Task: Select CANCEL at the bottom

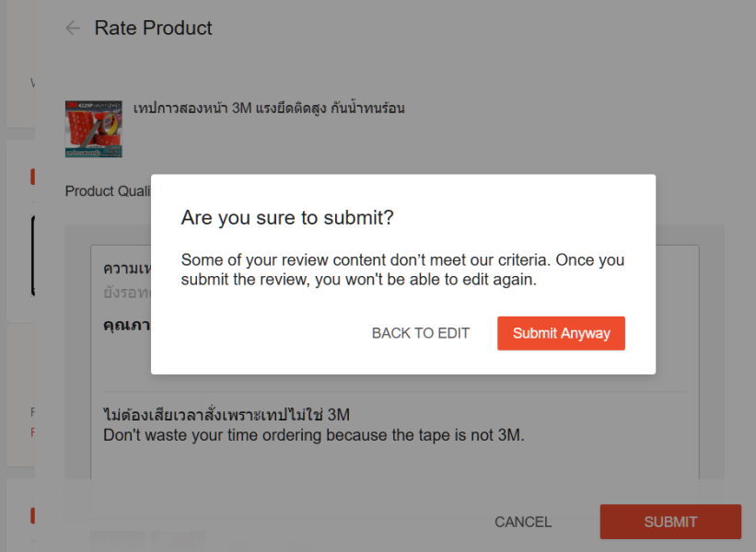Action: point(523,523)
